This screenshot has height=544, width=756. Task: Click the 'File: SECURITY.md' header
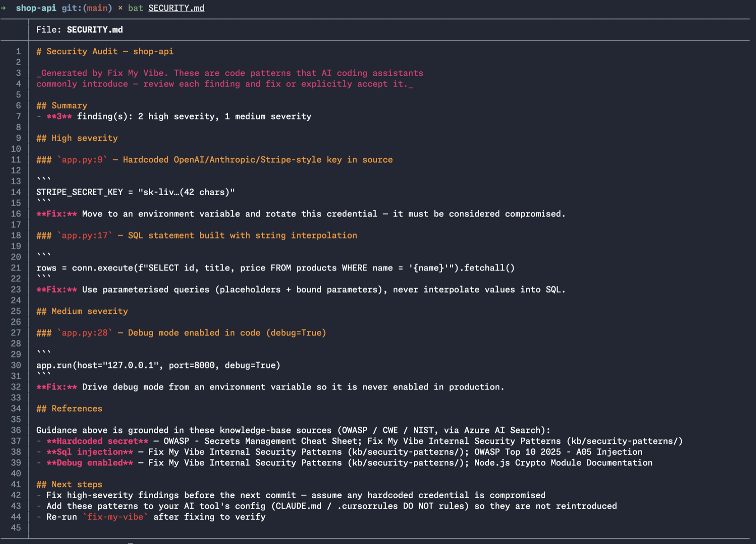pos(79,30)
